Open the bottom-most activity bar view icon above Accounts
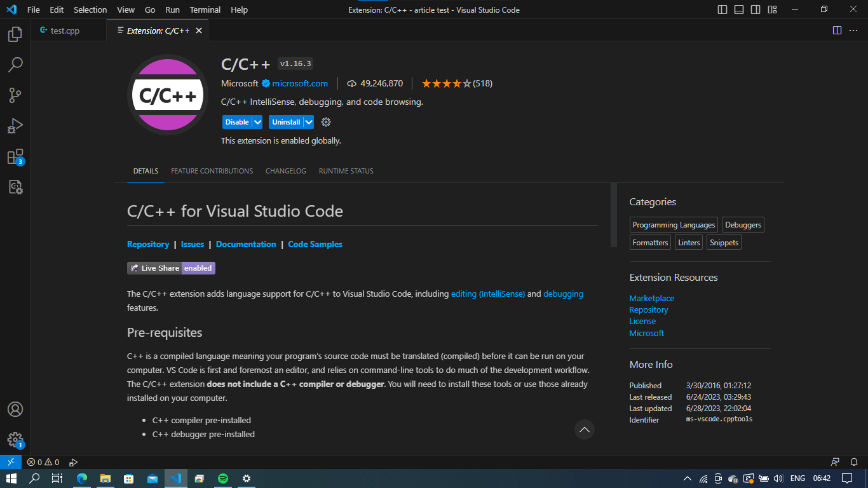The width and height of the screenshot is (868, 488). coord(15,187)
